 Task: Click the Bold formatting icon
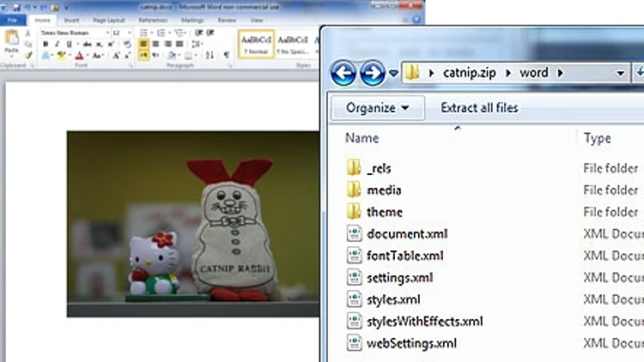45,44
